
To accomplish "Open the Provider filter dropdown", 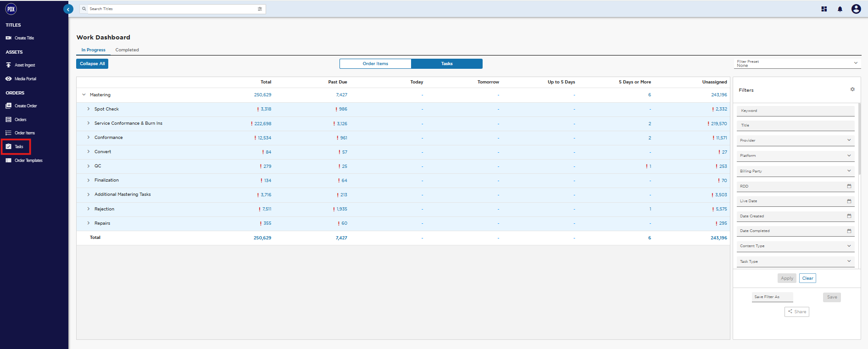I will 796,140.
